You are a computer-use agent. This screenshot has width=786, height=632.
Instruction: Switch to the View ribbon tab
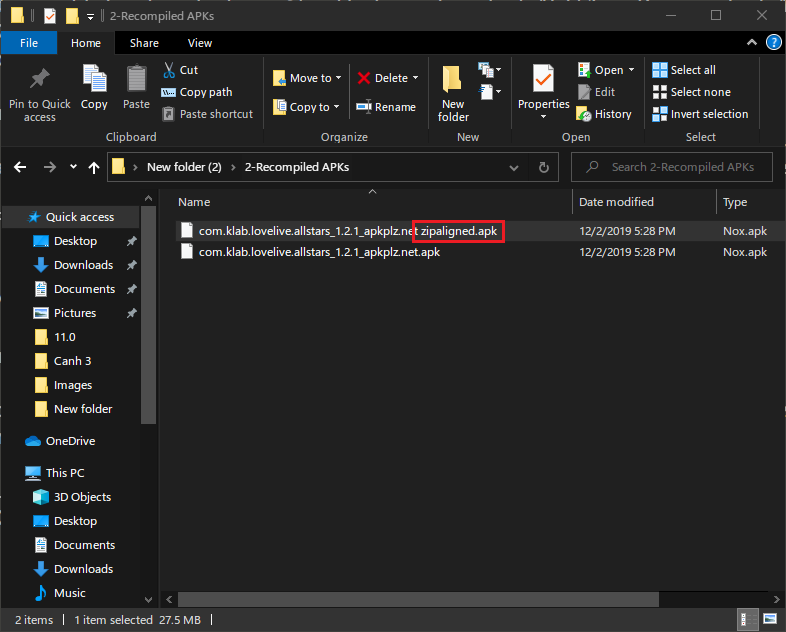coord(200,43)
